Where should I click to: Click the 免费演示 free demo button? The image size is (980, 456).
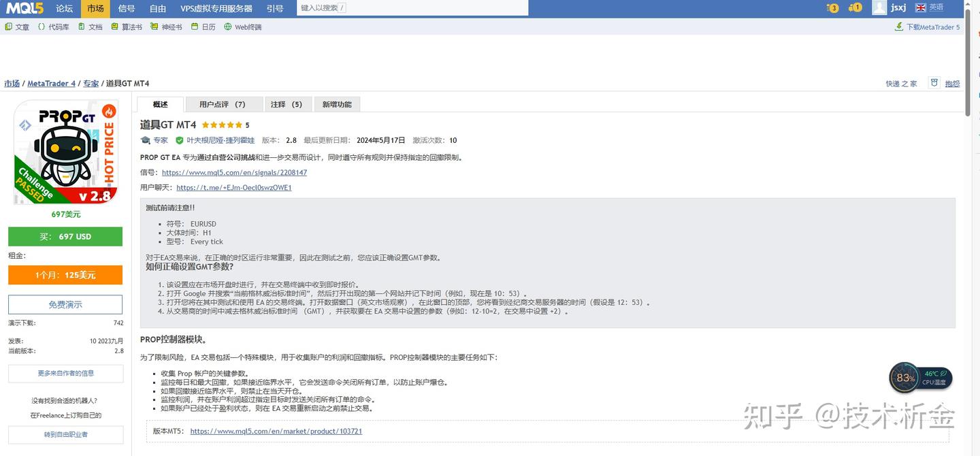click(65, 304)
